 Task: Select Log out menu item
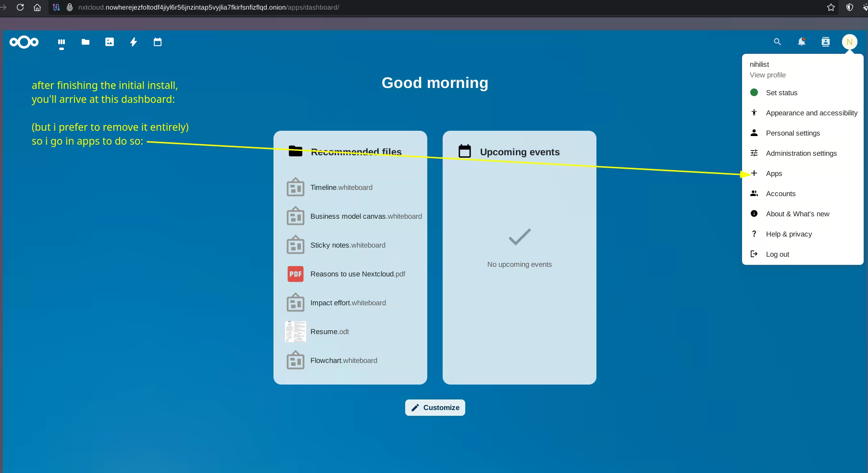pyautogui.click(x=777, y=254)
